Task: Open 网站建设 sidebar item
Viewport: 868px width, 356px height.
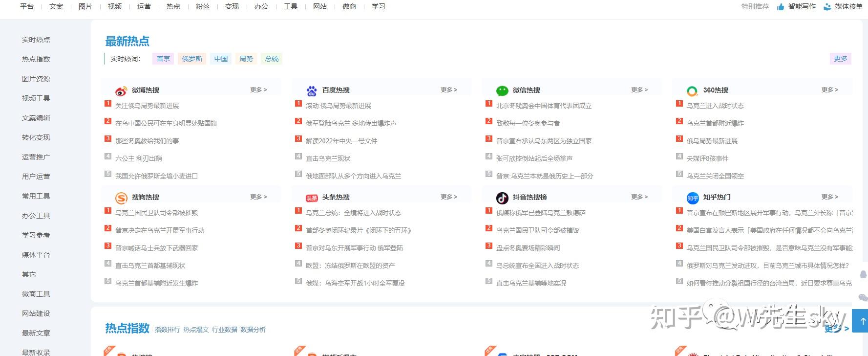Action: point(36,313)
